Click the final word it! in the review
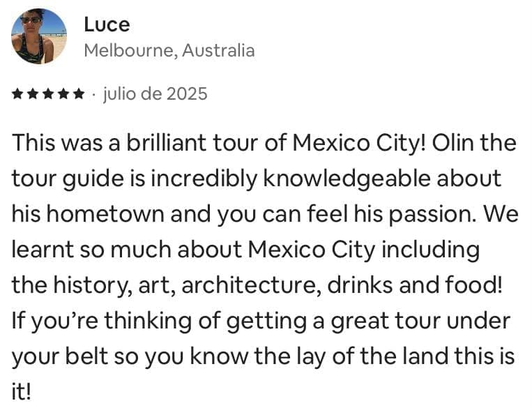 (21, 393)
